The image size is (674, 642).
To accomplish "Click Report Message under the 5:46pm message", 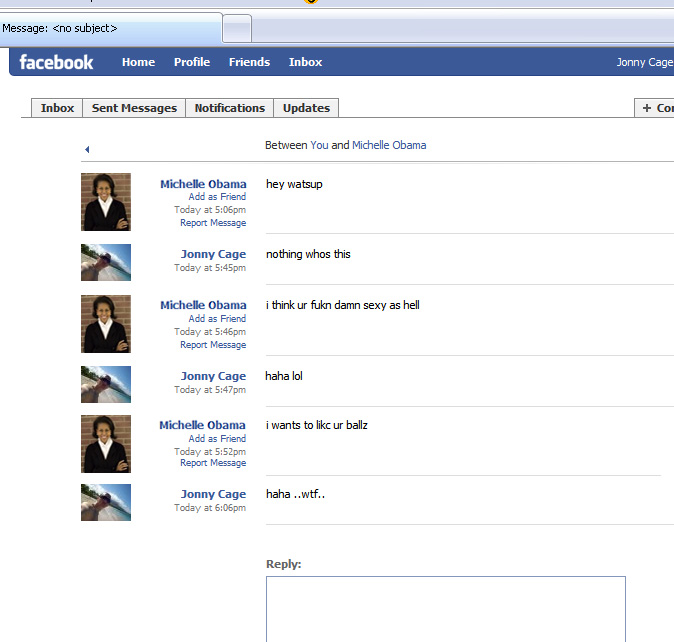I will pos(212,345).
